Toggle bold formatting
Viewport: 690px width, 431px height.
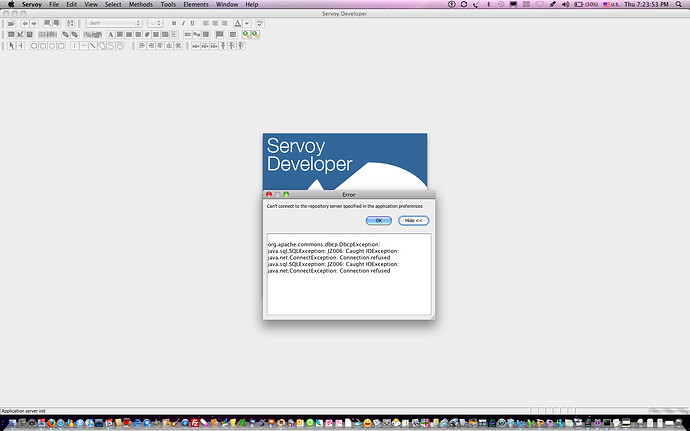tap(174, 23)
